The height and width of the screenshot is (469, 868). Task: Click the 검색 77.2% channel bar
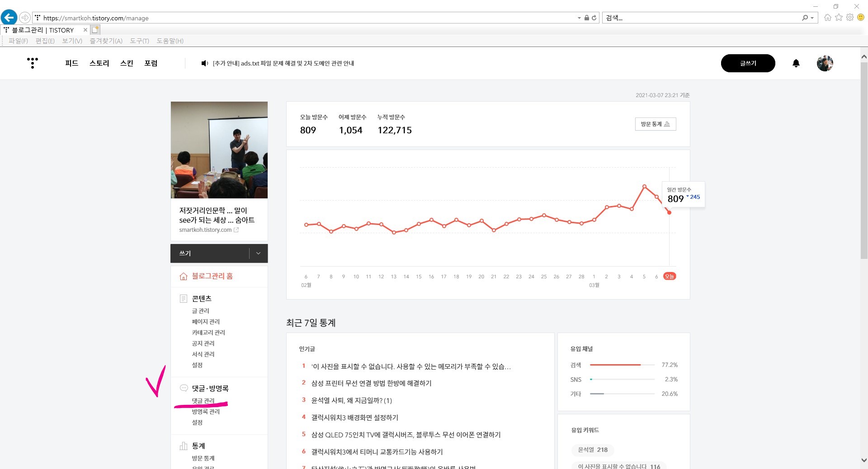click(x=623, y=365)
